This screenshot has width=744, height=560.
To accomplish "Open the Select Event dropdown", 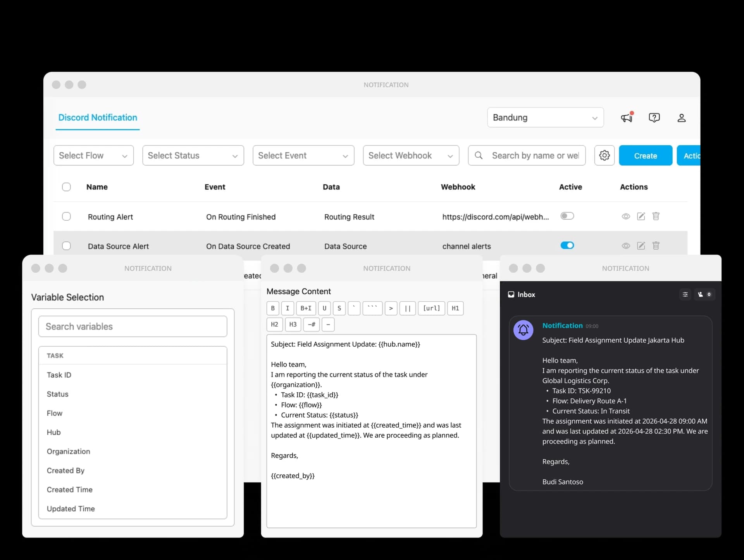I will [x=303, y=155].
